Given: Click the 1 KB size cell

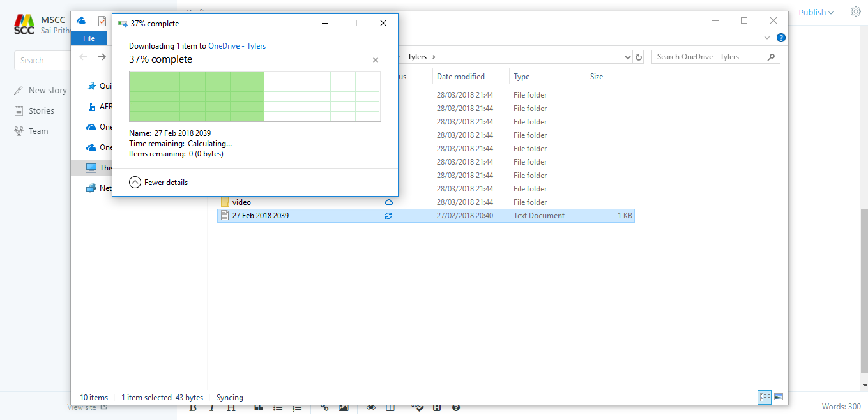Looking at the screenshot, I should [x=625, y=216].
